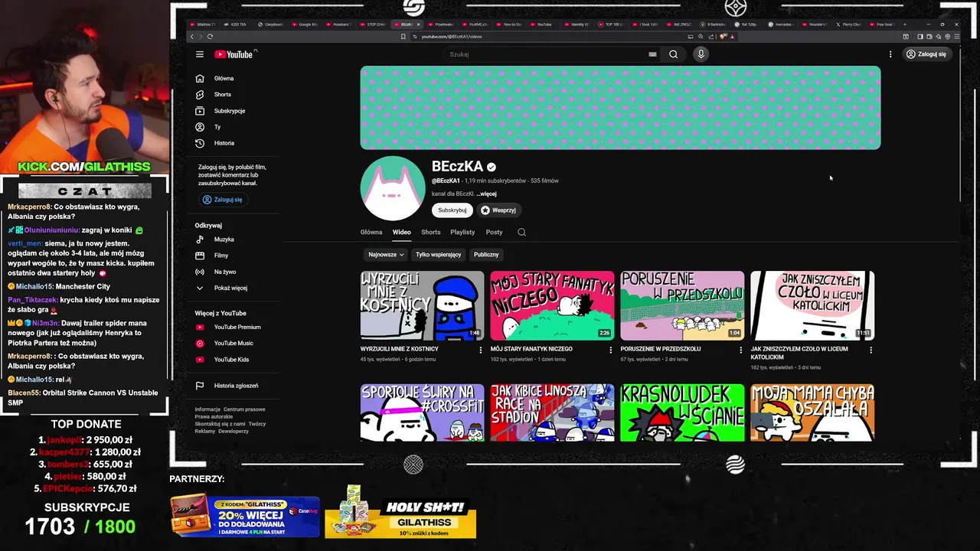Open the Centrum prasowe footer link
Viewport: 980px width, 551px height.
tap(244, 409)
